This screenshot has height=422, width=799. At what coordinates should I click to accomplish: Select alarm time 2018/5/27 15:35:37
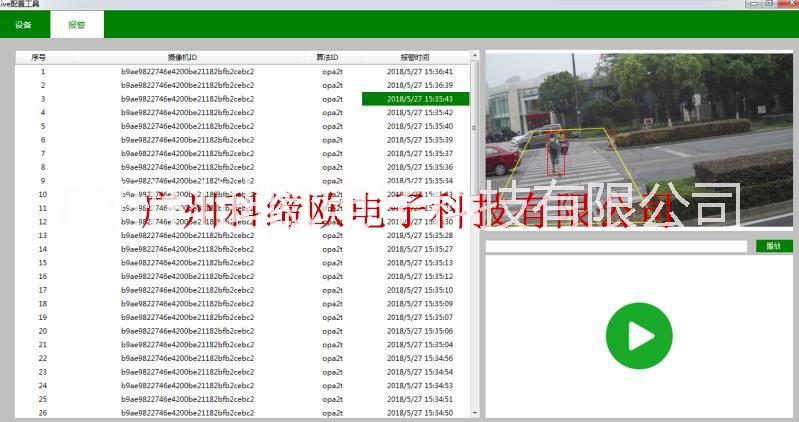click(419, 153)
